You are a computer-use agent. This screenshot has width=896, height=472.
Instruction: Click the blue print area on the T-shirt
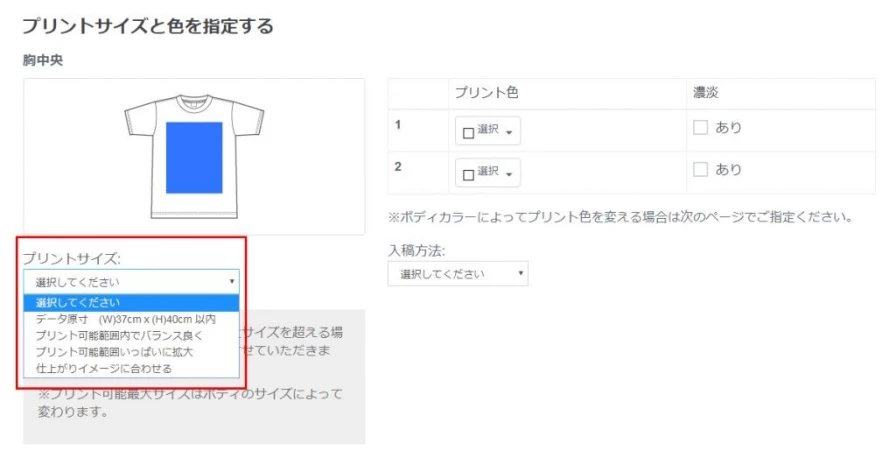[194, 157]
